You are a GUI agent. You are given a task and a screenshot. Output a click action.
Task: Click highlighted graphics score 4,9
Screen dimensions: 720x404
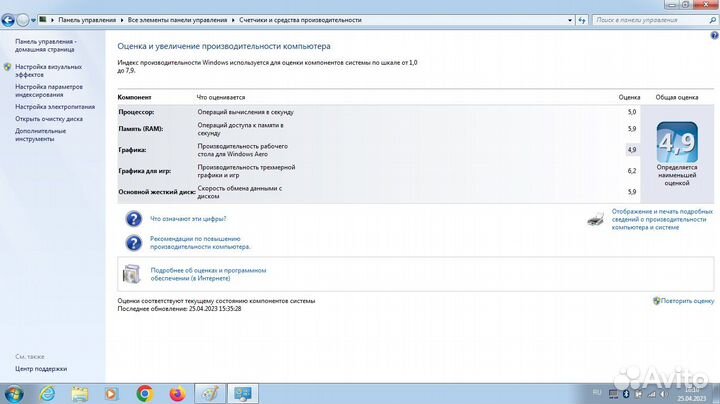click(x=632, y=150)
